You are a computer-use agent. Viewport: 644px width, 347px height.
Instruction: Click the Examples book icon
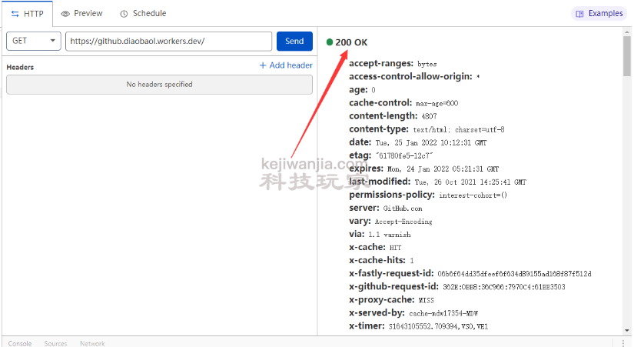tap(580, 14)
